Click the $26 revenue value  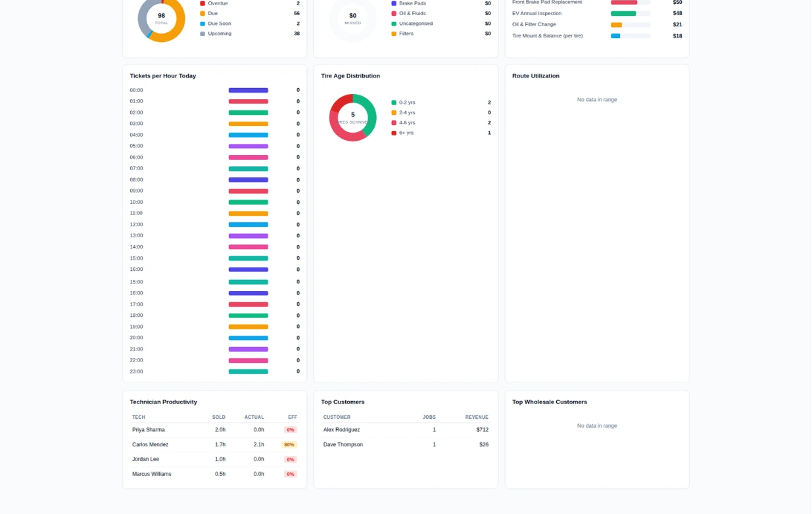(x=484, y=445)
